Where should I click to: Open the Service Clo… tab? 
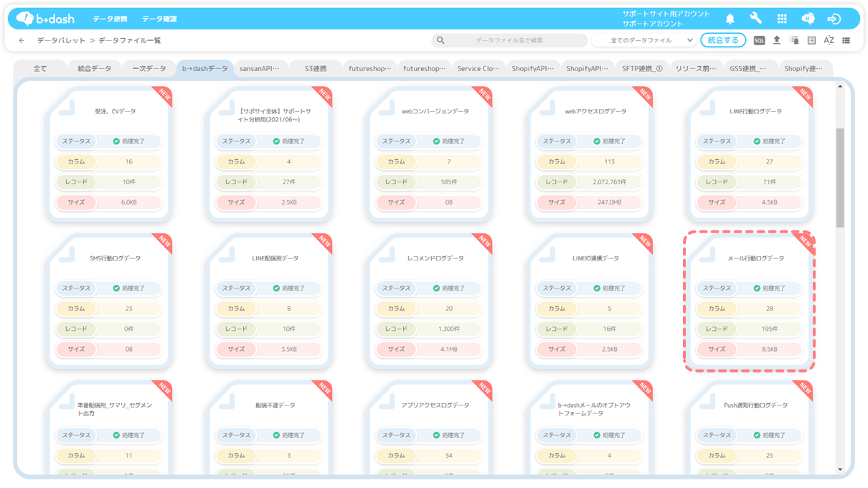[x=478, y=69]
